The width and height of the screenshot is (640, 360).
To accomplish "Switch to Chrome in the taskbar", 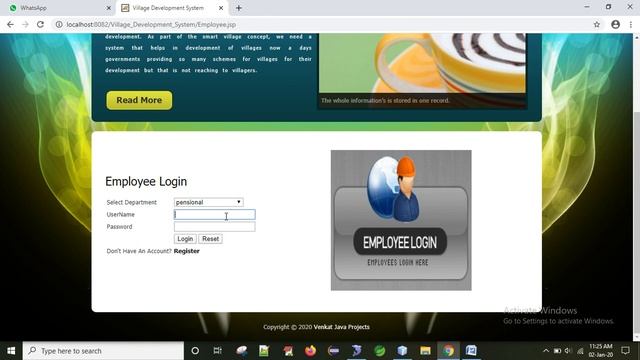I will tap(448, 351).
